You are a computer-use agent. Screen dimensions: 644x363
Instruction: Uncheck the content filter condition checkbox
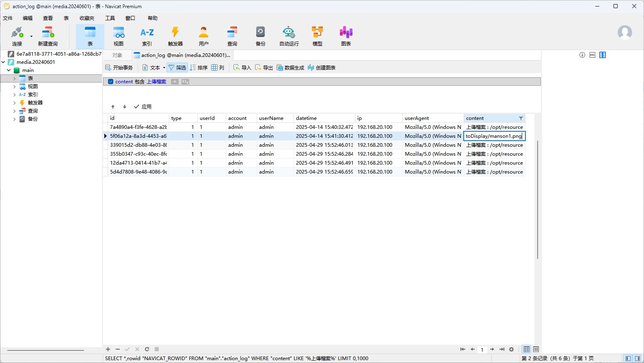pyautogui.click(x=110, y=82)
